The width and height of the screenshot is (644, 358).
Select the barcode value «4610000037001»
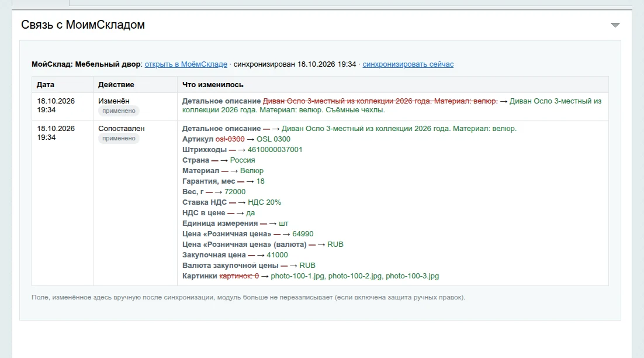coord(275,150)
